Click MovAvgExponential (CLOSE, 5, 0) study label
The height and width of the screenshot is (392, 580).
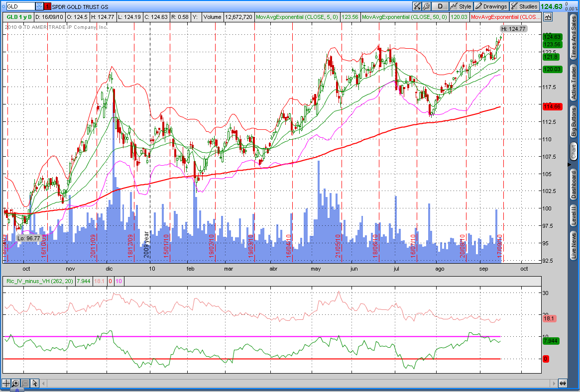(297, 17)
